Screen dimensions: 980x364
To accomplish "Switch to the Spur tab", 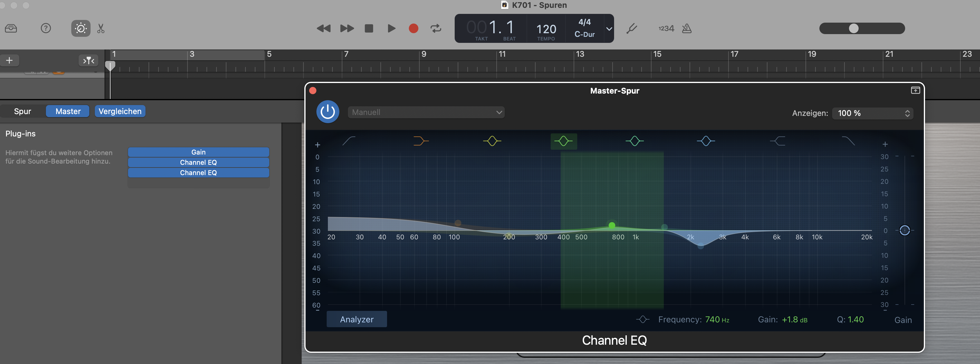I will 22,111.
